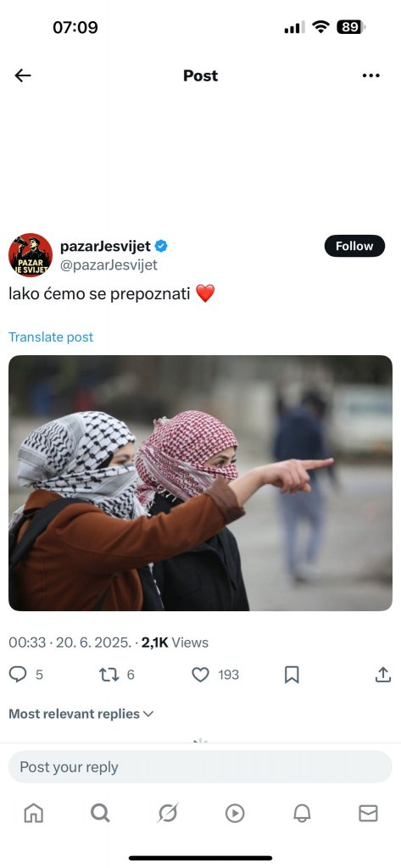Open the Messages envelope tab
This screenshot has height=868, width=401.
[x=368, y=813]
